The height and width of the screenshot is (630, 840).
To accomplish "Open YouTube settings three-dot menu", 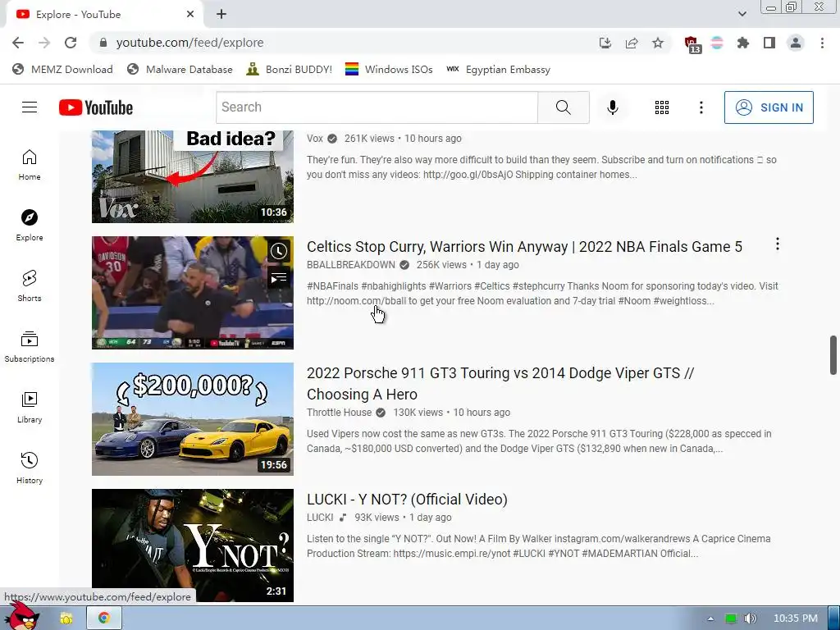I will pos(701,107).
